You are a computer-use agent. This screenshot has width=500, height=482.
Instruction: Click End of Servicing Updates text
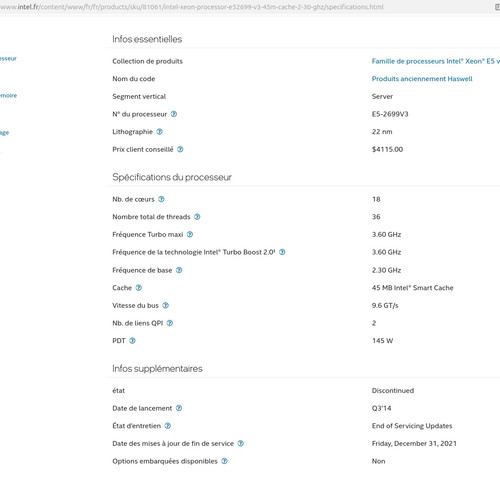(412, 426)
